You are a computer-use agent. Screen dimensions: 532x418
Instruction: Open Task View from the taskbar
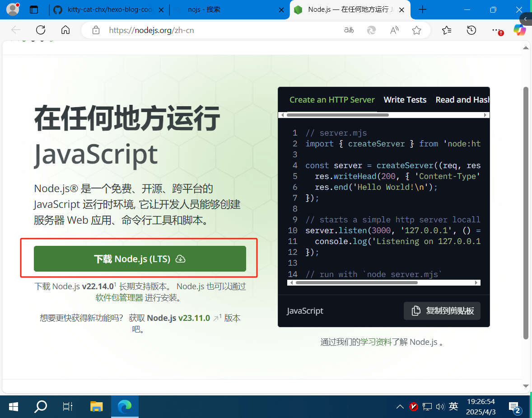point(68,406)
